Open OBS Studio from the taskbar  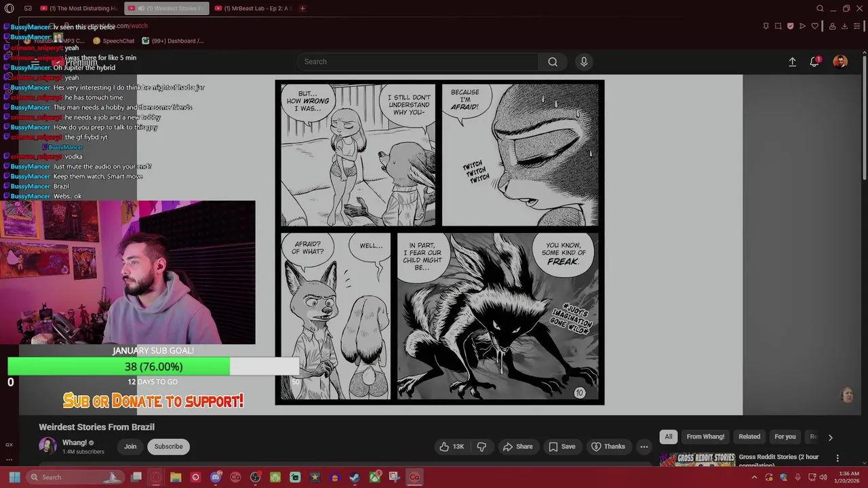click(255, 477)
